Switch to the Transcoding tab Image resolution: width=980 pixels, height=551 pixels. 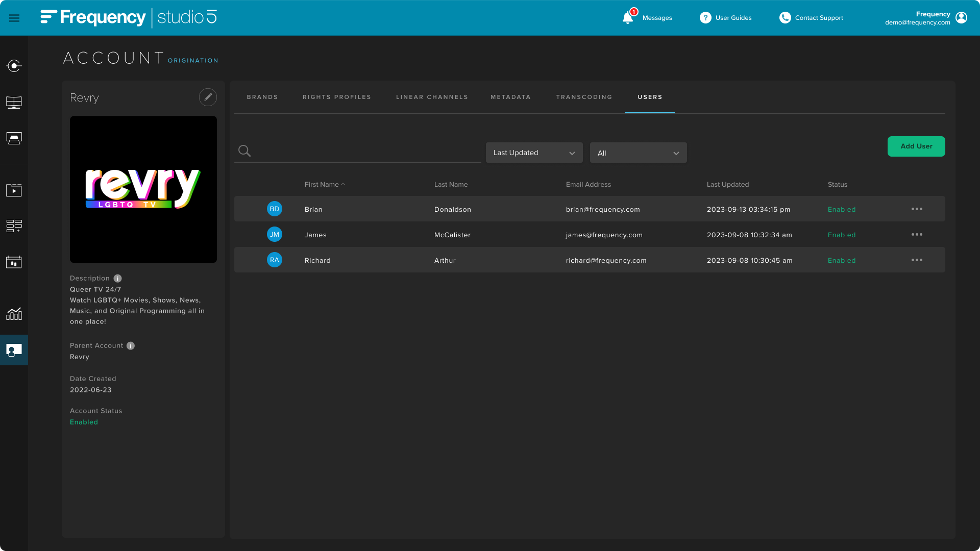coord(584,97)
